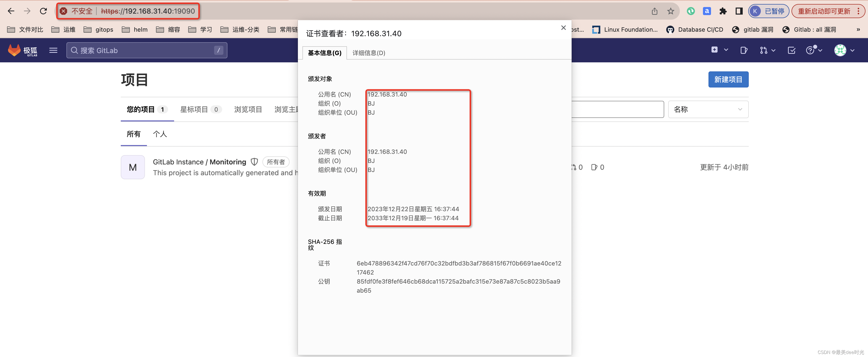Expand the merge requests dropdown in navbar
The height and width of the screenshot is (357, 868).
pyautogui.click(x=768, y=50)
